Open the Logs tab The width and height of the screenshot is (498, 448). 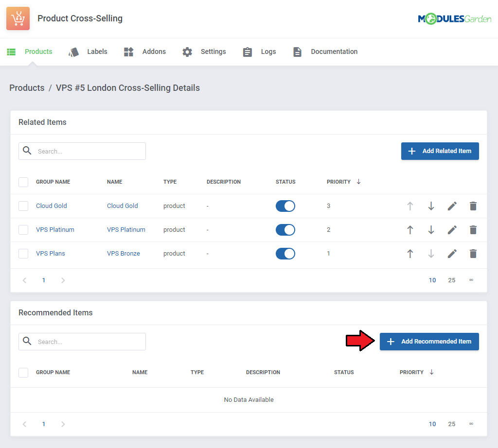coord(260,52)
